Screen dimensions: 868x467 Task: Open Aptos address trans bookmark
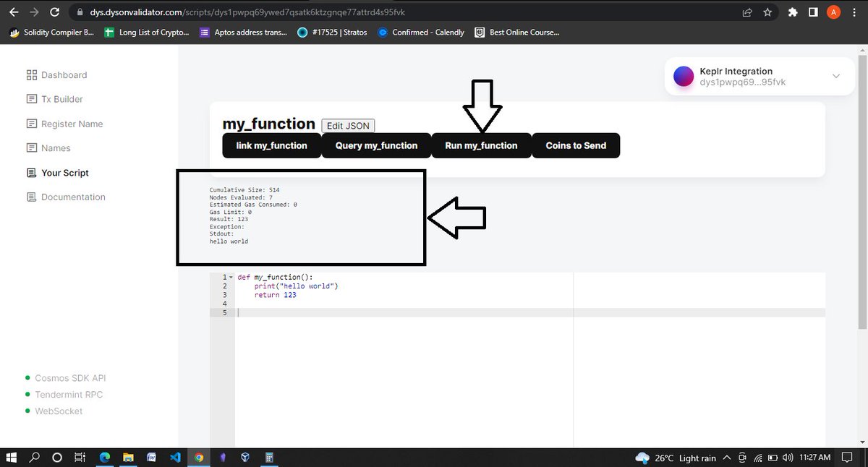(243, 32)
